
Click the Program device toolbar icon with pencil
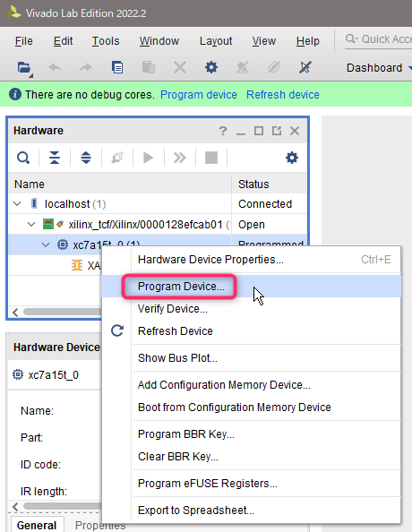pyautogui.click(x=243, y=67)
